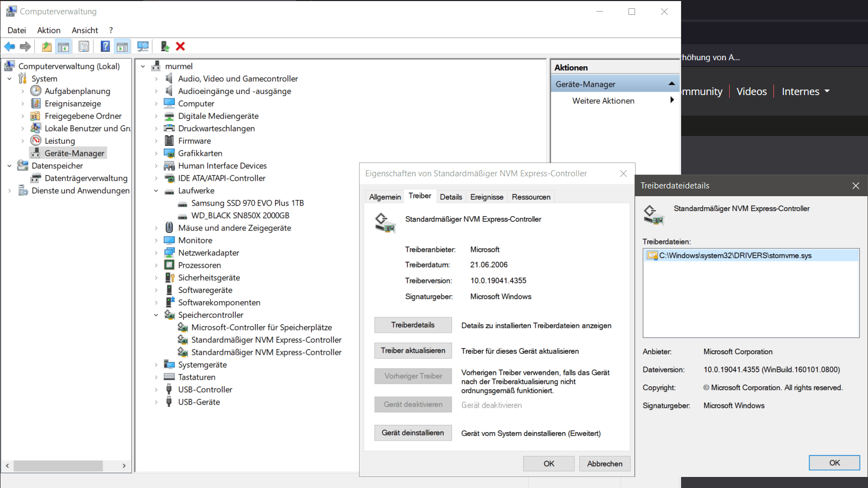Click the Tastaturen keyboard icon
Viewport: 868px width, 488px height.
(169, 377)
